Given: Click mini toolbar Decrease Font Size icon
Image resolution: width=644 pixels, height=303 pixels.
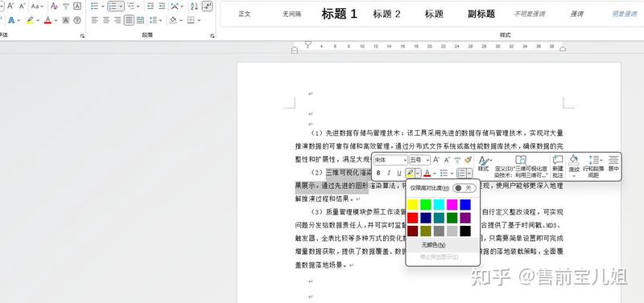Looking at the screenshot, I should pyautogui.click(x=447, y=159).
